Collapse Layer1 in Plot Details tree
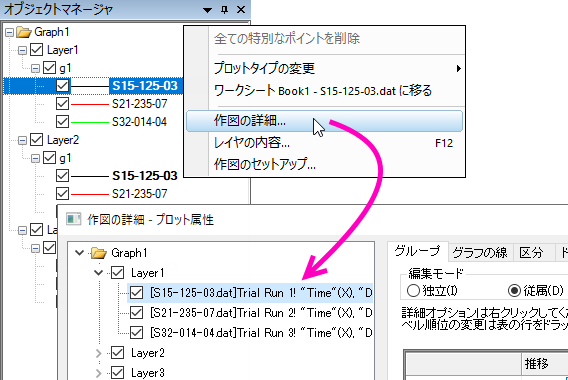Viewport: 568px width, 380px height. [x=99, y=273]
